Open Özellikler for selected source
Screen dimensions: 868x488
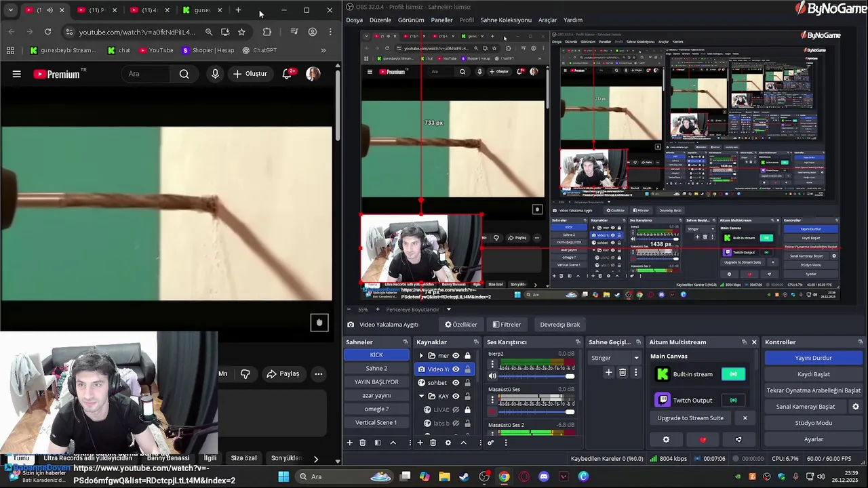[x=461, y=325]
